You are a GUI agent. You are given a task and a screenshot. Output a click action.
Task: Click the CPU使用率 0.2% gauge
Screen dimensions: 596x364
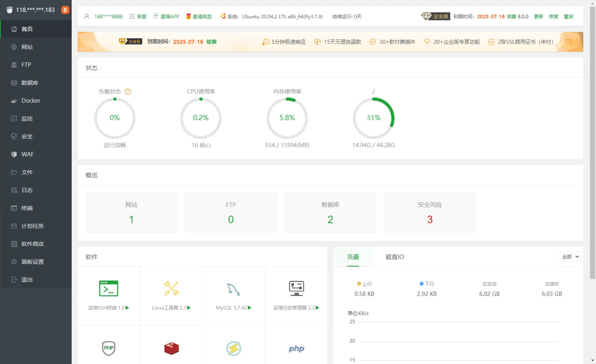click(x=201, y=118)
